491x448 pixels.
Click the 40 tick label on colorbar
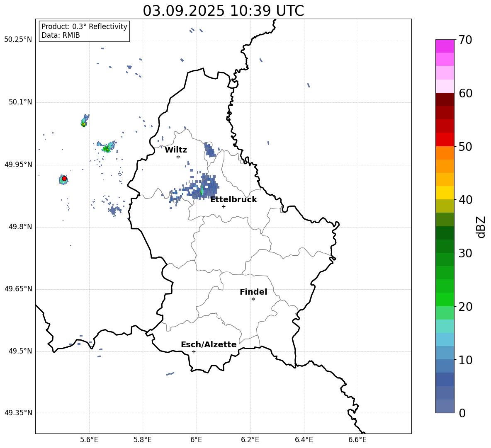click(465, 200)
